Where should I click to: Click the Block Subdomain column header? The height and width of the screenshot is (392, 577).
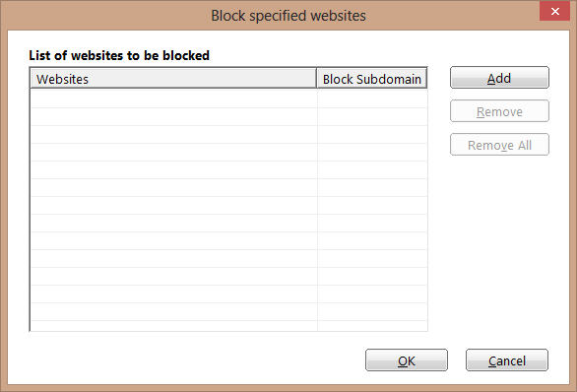pos(372,79)
